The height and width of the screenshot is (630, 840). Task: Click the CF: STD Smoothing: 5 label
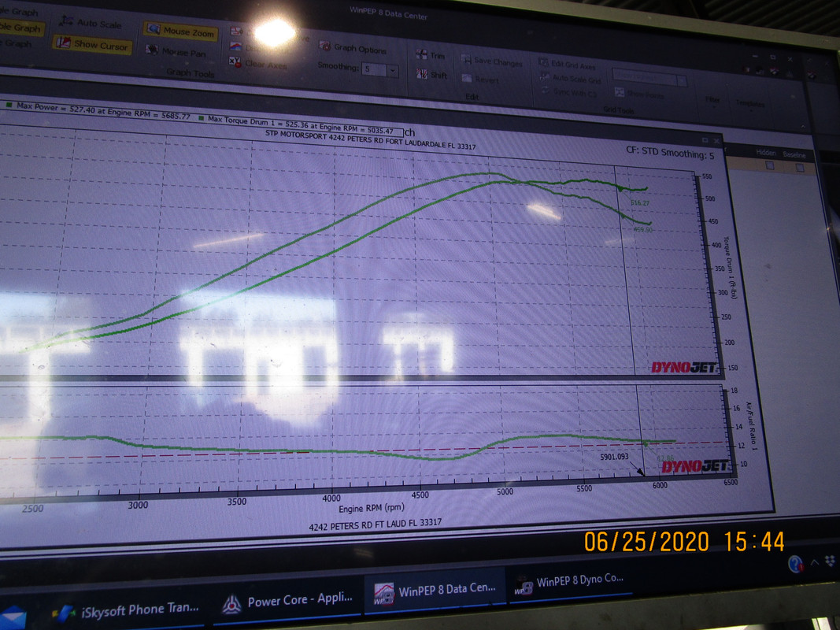(670, 153)
